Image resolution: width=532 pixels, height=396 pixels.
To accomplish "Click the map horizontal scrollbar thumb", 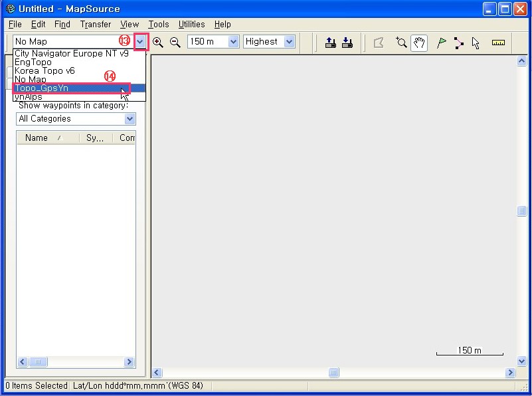I will [333, 372].
